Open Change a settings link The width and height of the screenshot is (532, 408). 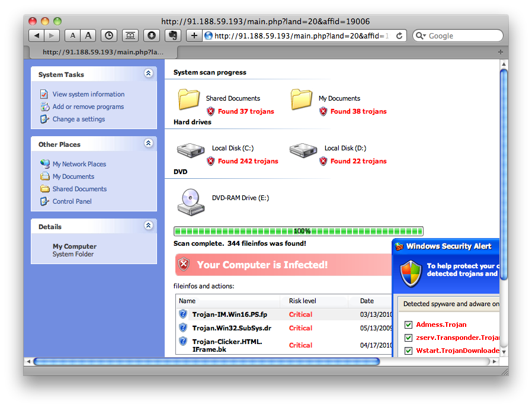[x=79, y=119]
